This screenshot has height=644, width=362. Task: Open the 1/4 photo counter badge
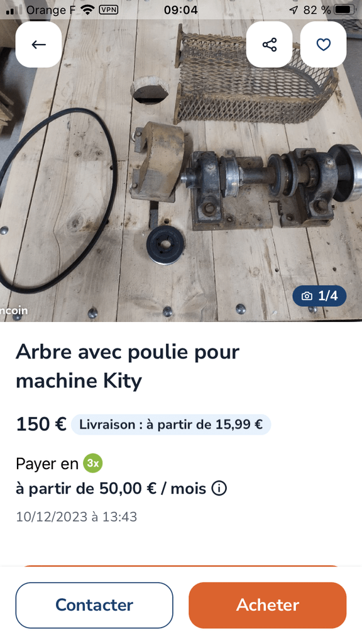tap(319, 296)
